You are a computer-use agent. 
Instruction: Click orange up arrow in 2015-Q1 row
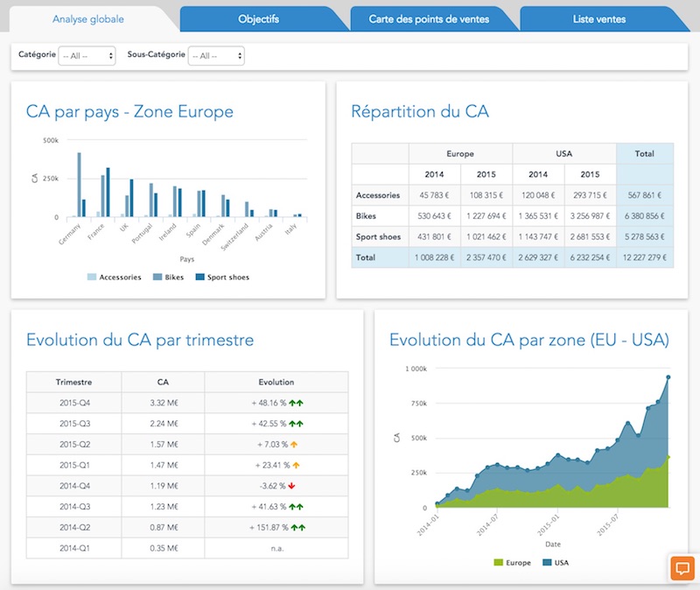point(296,465)
